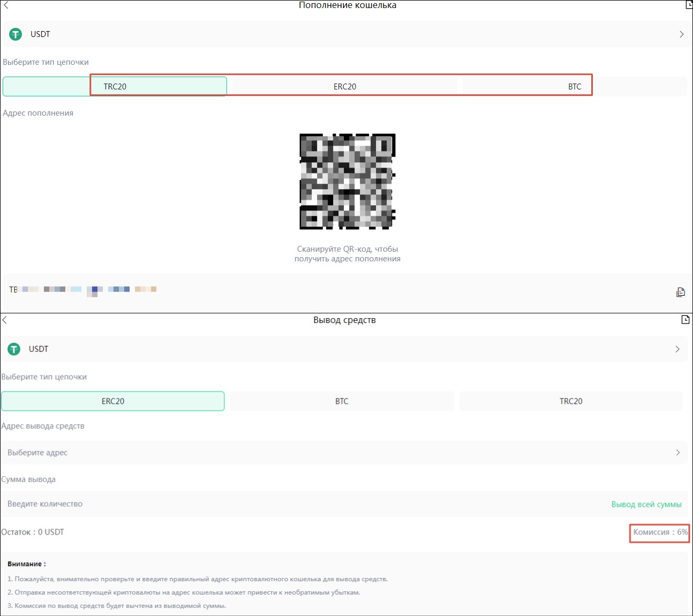Open history icon on Пополнение кошелька header
Image resolution: width=693 pixels, height=616 pixels.
pos(689,5)
